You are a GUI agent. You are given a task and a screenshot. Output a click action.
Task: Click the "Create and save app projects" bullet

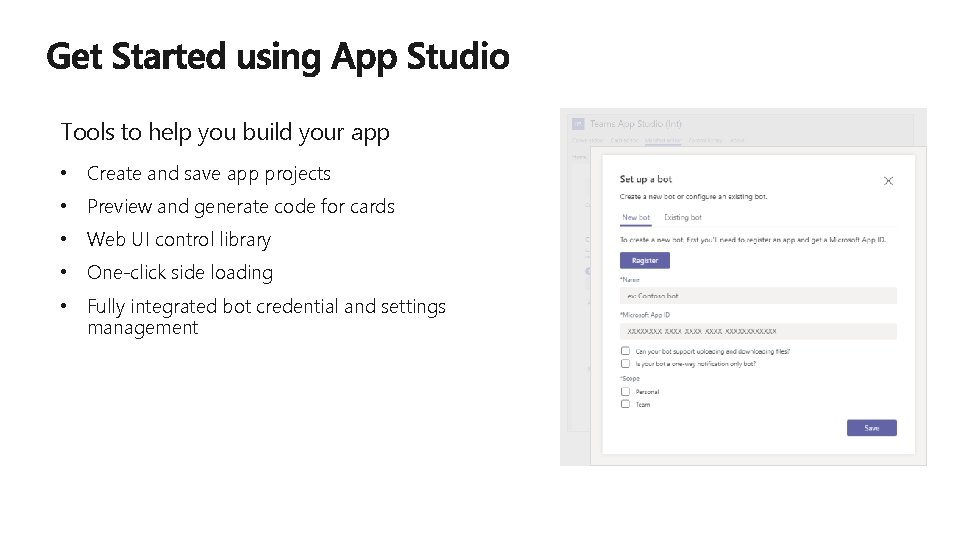[209, 174]
